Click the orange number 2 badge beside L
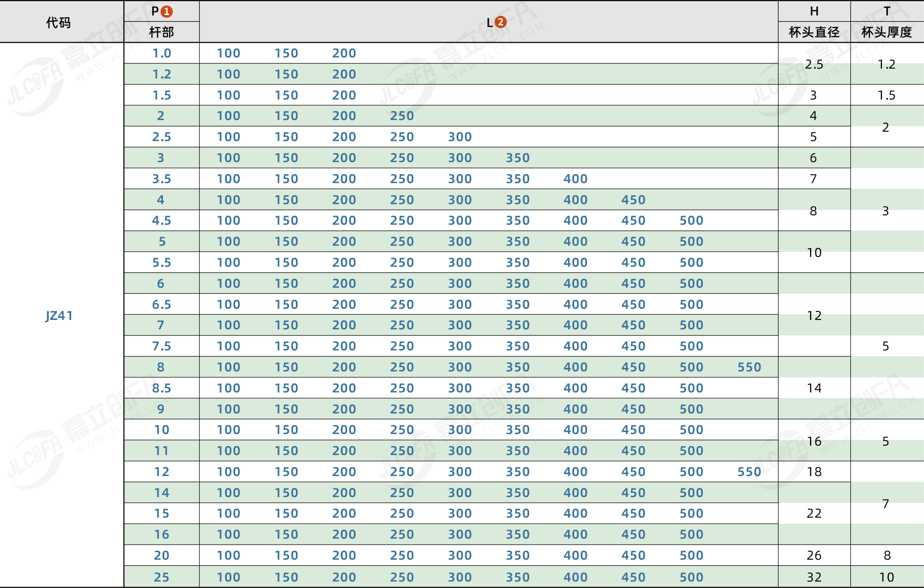 [500, 22]
